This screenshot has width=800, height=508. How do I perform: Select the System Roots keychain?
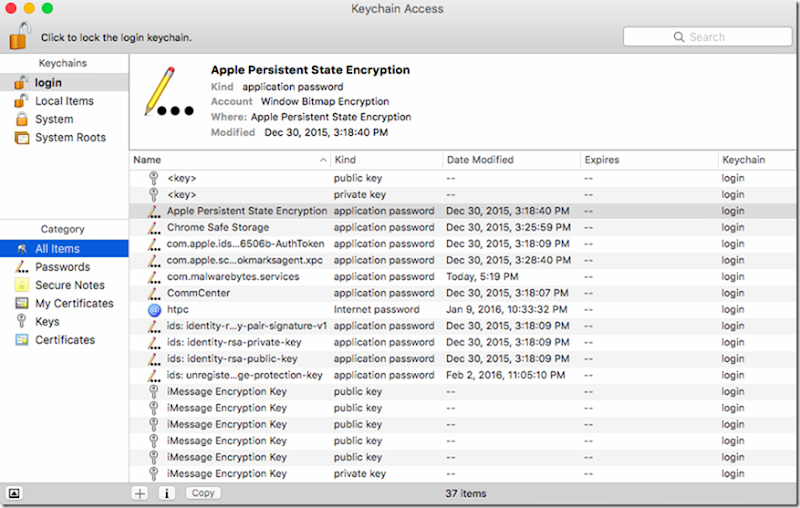(64, 138)
